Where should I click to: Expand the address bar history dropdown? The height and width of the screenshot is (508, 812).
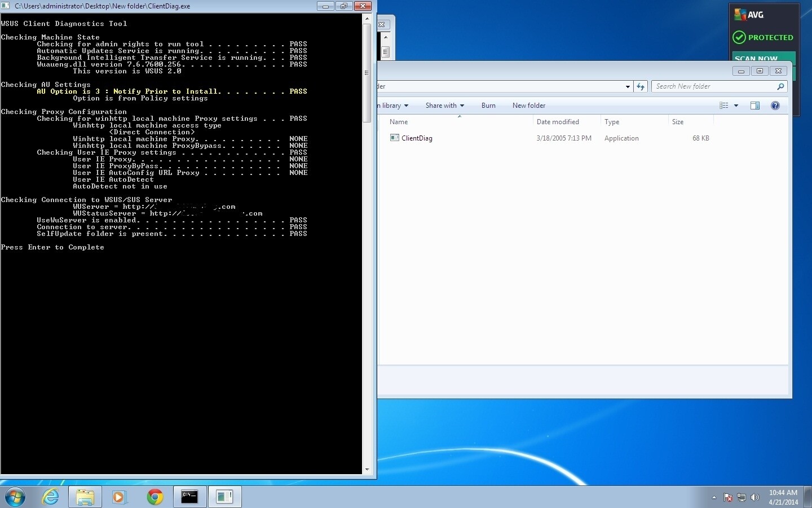point(628,86)
